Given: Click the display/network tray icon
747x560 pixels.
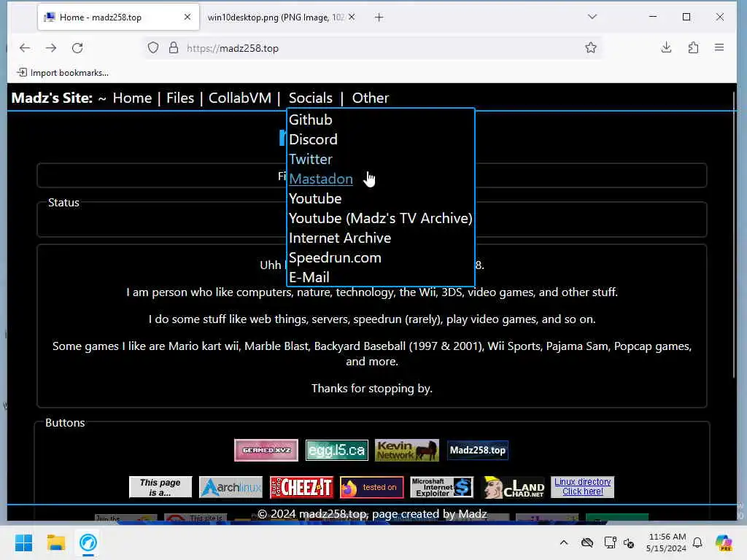Looking at the screenshot, I should pyautogui.click(x=610, y=542).
